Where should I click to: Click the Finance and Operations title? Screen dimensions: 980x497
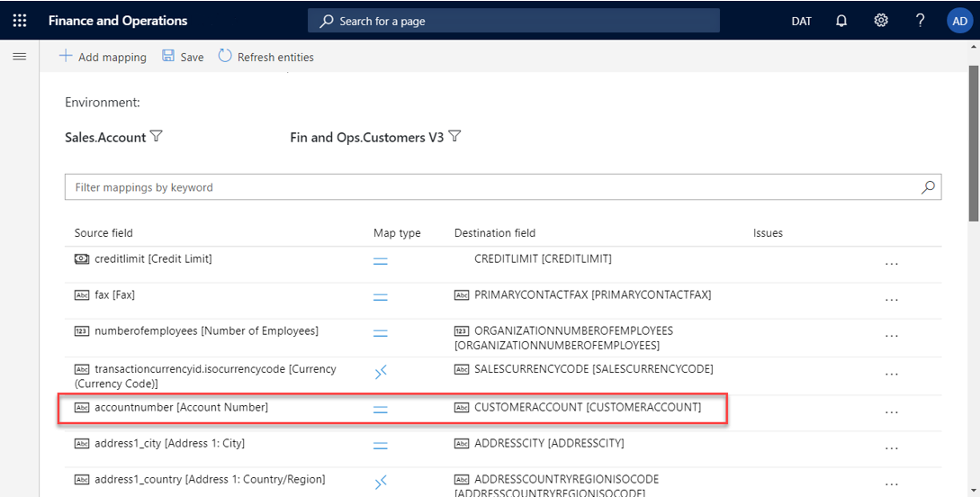point(118,21)
